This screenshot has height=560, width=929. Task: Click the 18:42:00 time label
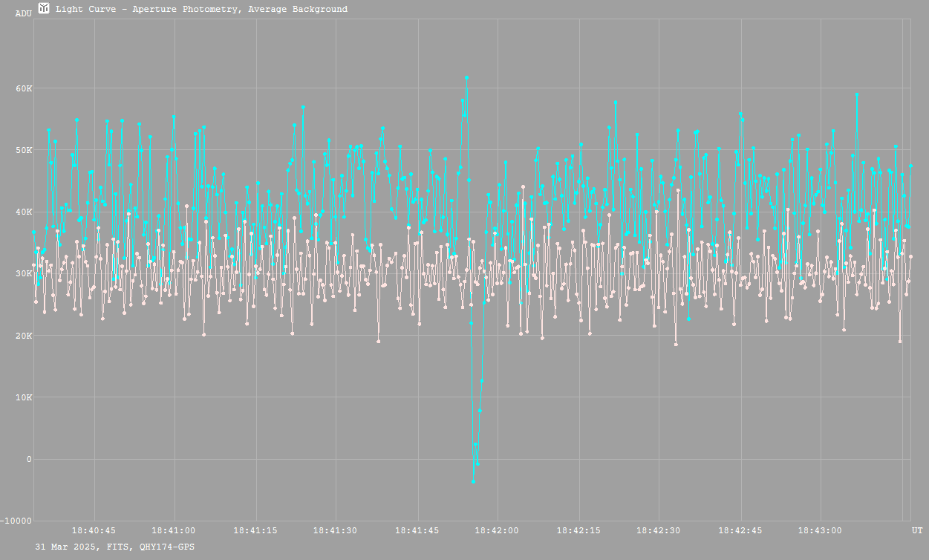pos(498,530)
